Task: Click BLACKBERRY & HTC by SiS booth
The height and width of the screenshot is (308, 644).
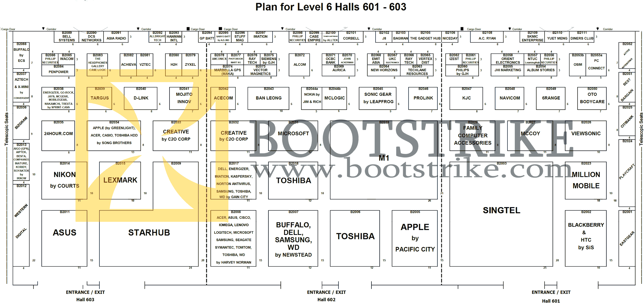Action: [x=586, y=238]
